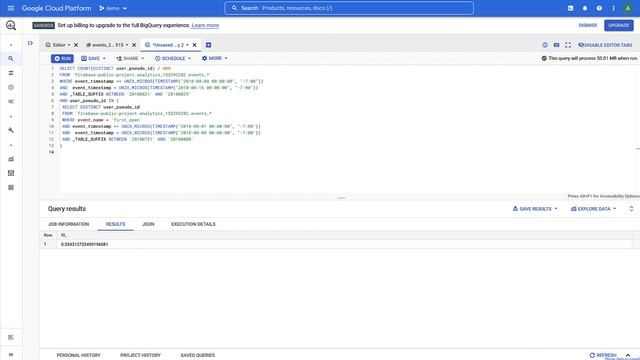Image resolution: width=640 pixels, height=360 pixels.
Task: Open the Editor tab dropdown arrow
Action: coord(69,45)
